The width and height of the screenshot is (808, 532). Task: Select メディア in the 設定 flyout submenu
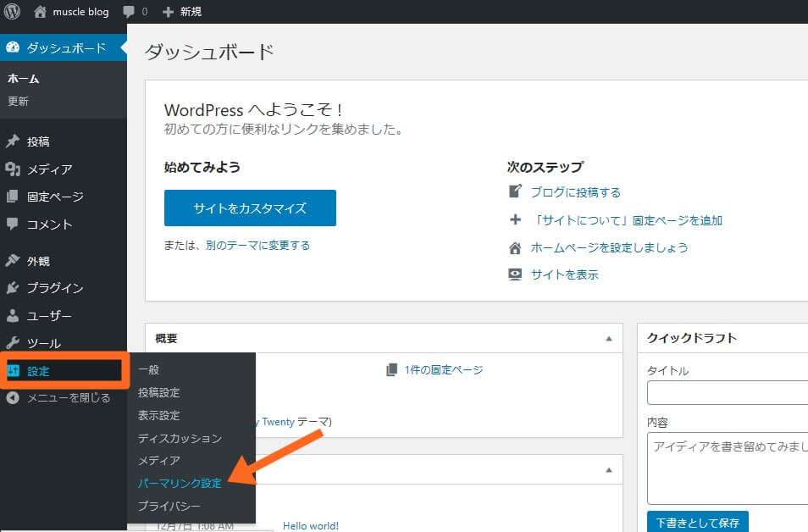pyautogui.click(x=158, y=460)
